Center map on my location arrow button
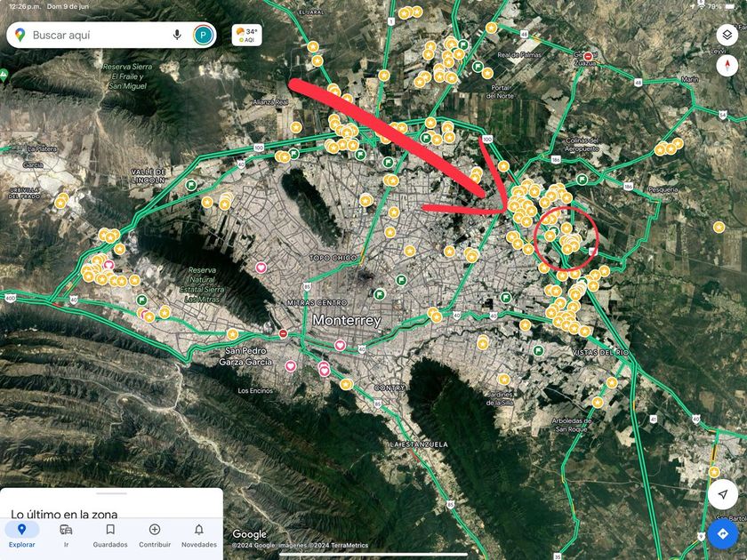Image resolution: width=747 pixels, height=560 pixels. (x=723, y=494)
